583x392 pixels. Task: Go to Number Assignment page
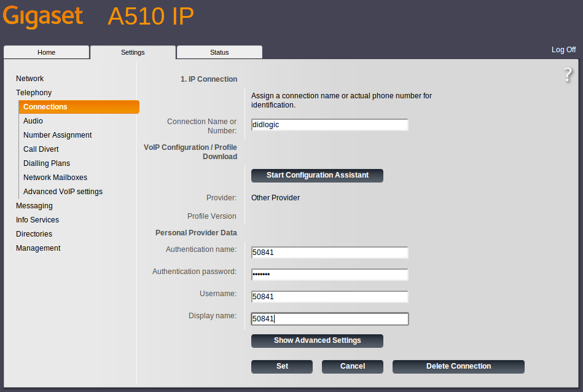[x=58, y=135]
